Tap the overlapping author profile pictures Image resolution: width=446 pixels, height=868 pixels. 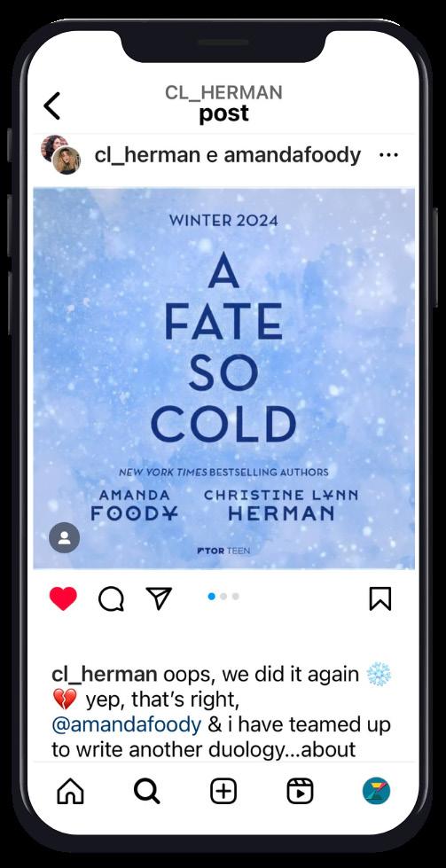(61, 154)
